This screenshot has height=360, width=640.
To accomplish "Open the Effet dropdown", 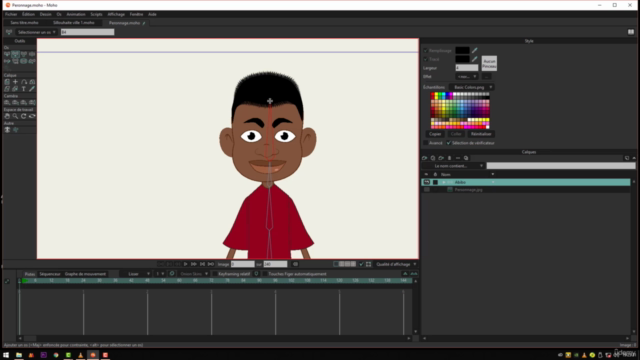I will [467, 76].
